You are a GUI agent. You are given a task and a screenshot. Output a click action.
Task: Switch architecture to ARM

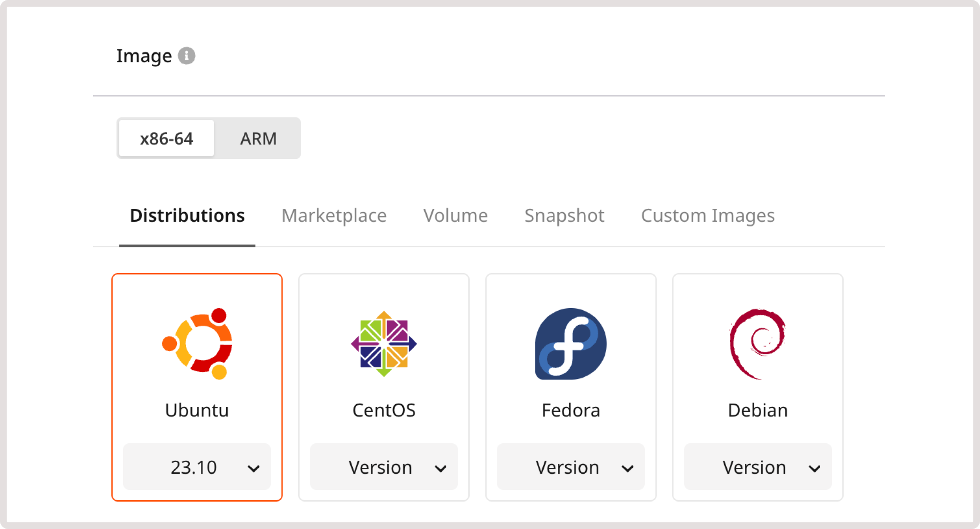(x=258, y=138)
